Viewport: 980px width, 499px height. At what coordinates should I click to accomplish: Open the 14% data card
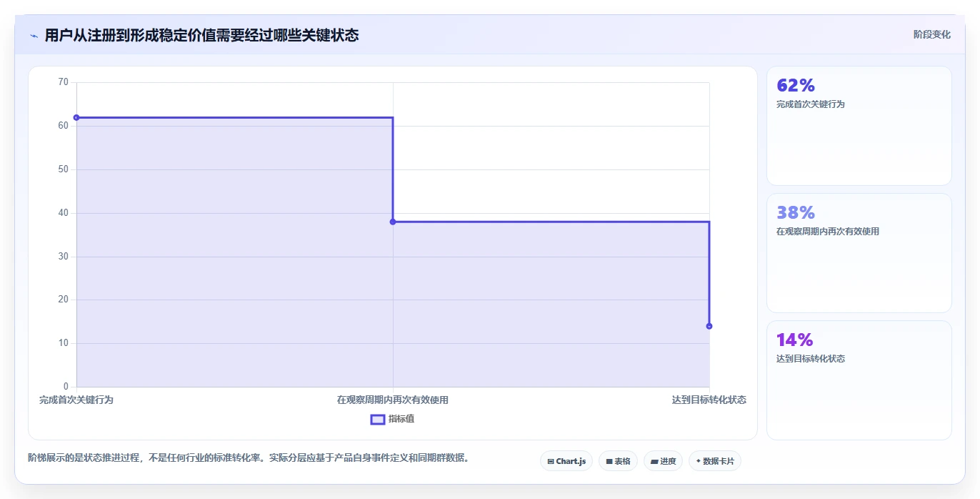tap(859, 380)
